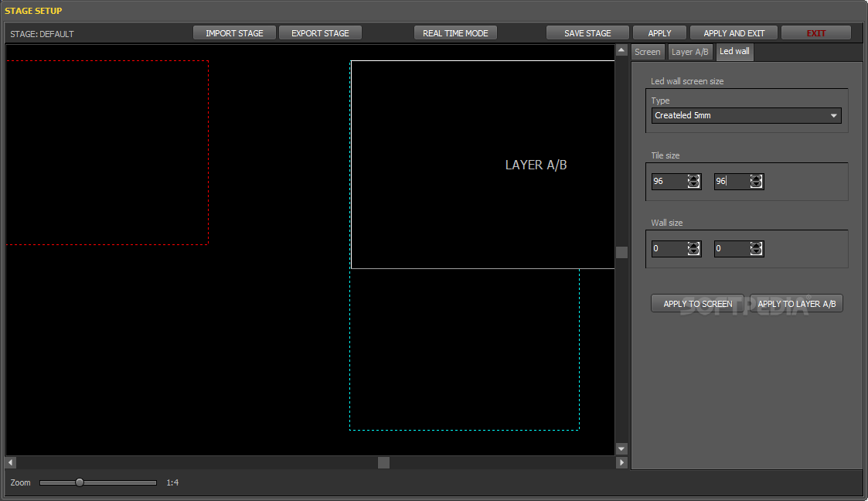Click the 1:4 zoom ratio text

coord(172,482)
